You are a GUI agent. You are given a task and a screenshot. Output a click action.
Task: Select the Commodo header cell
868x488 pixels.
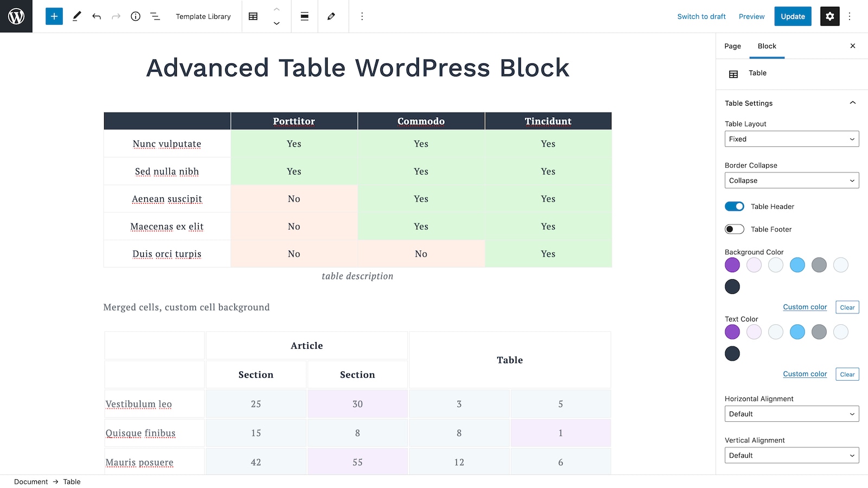[x=421, y=121]
